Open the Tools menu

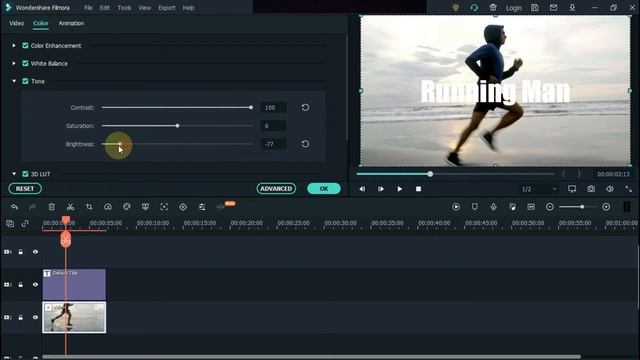click(124, 8)
